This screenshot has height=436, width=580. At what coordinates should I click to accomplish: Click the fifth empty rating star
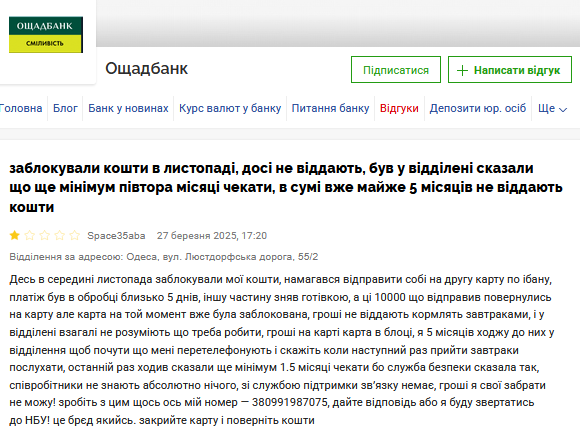point(75,235)
